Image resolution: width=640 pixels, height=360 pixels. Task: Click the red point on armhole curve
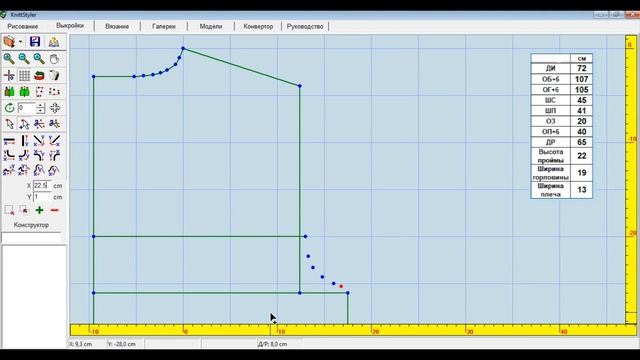341,286
